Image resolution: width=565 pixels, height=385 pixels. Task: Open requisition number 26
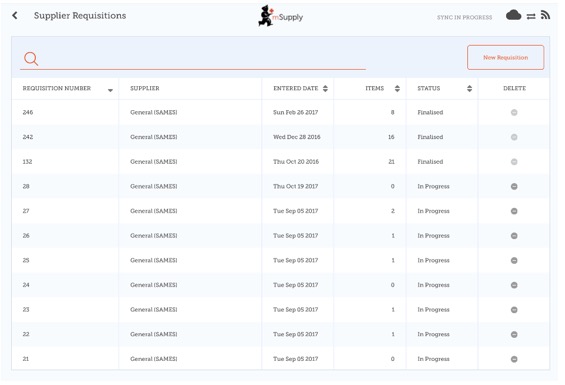26,236
